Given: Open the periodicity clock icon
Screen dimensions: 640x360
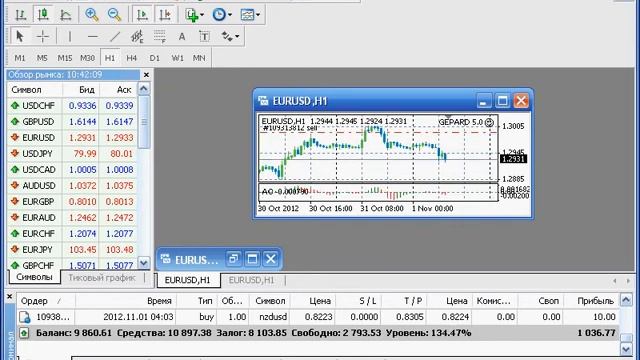Looking at the screenshot, I should [219, 15].
